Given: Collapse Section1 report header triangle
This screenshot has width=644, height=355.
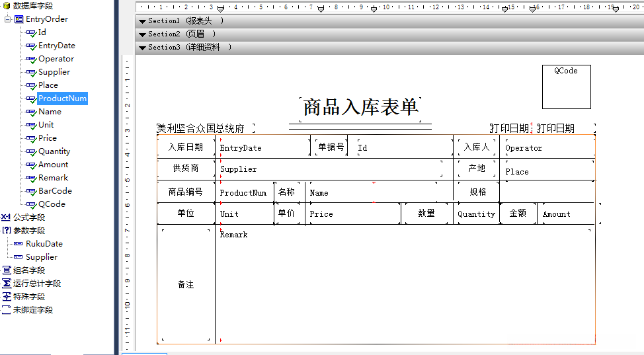Looking at the screenshot, I should (142, 21).
